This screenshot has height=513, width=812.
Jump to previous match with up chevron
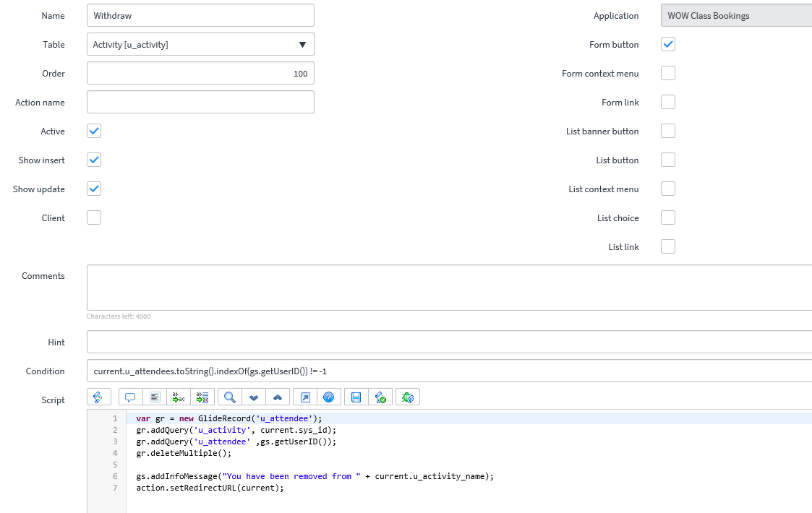click(278, 397)
